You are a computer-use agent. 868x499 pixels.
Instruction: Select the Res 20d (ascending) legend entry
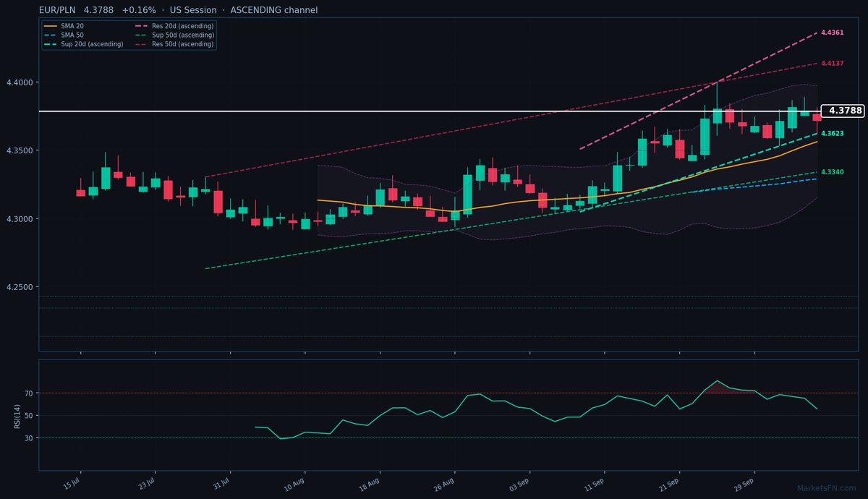[174, 26]
